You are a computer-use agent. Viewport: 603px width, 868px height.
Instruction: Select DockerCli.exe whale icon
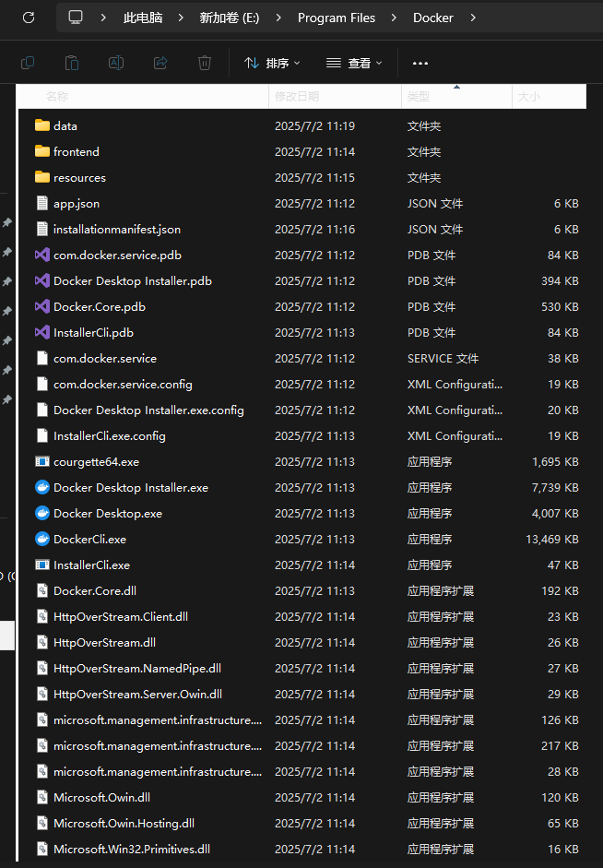42,539
